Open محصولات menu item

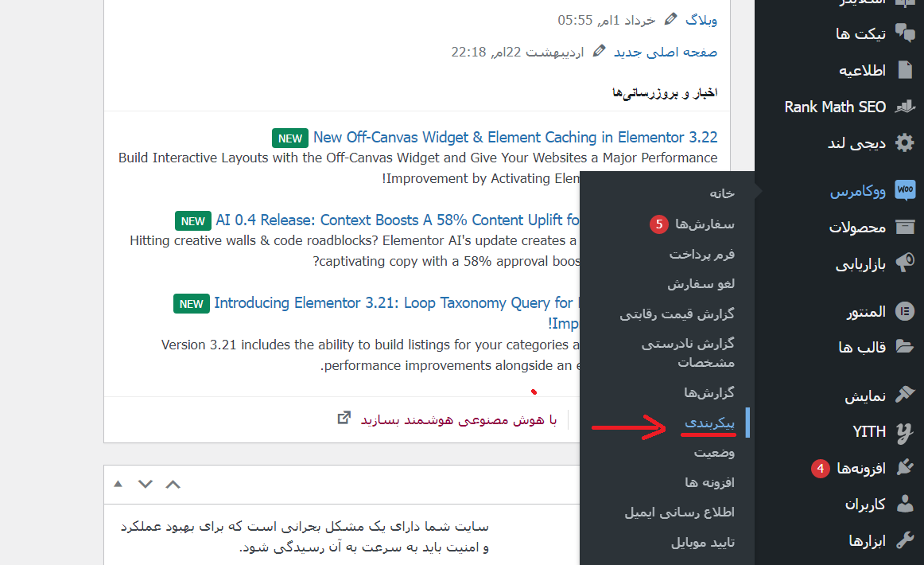coord(857,228)
